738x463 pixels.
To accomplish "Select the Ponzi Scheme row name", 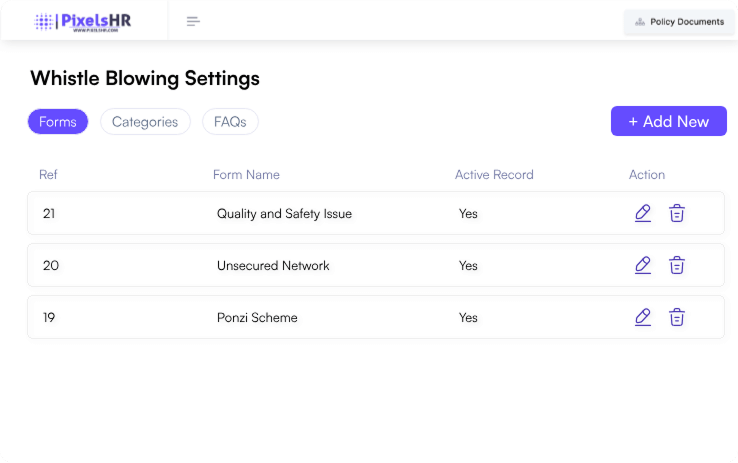I will [x=257, y=318].
